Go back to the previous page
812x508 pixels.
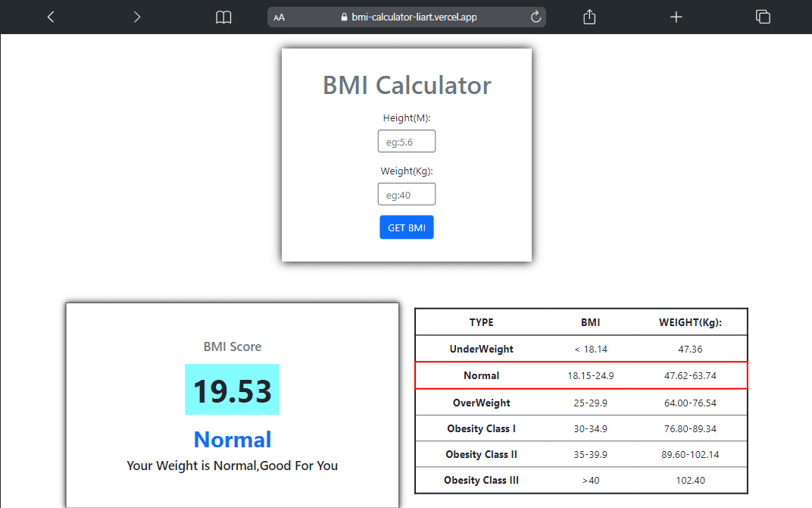(x=50, y=16)
